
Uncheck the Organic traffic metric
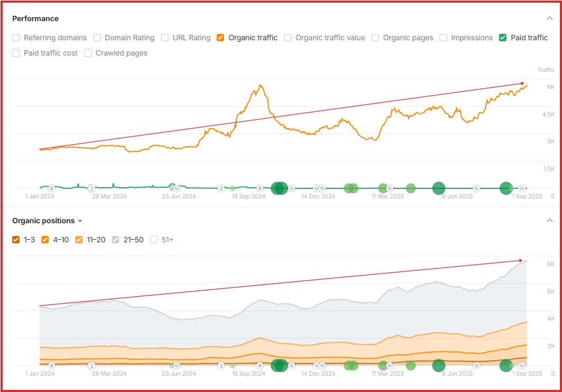click(221, 38)
